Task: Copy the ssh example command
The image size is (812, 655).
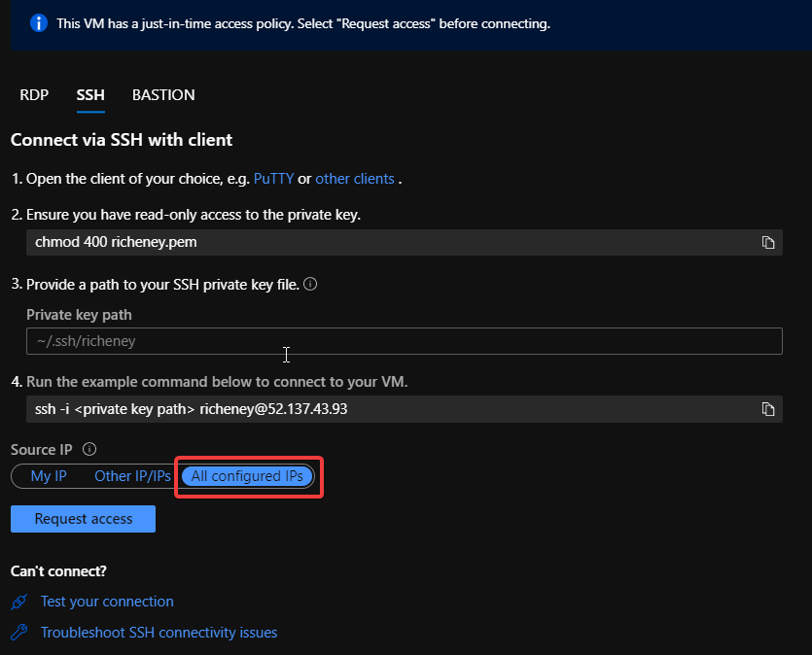Action: [x=768, y=409]
